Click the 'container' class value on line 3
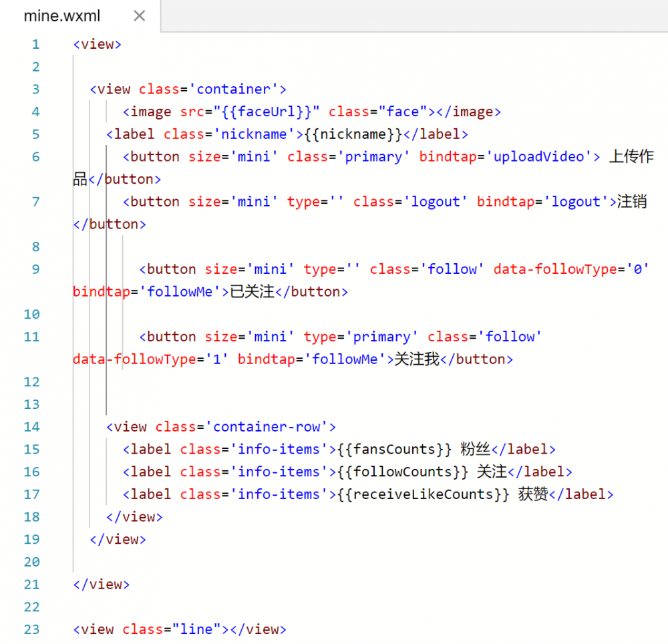Image resolution: width=668 pixels, height=644 pixels. point(233,90)
